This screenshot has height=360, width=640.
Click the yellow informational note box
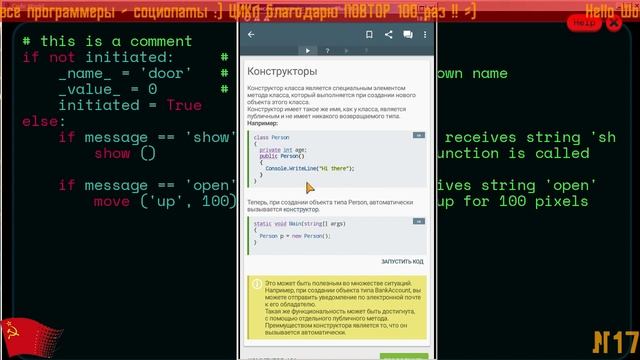[x=337, y=307]
